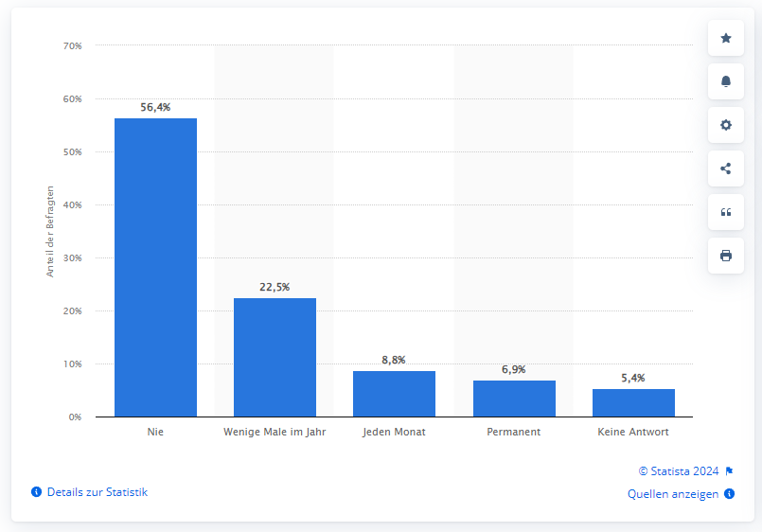Select the Nie bar in the chart
Screen dimensions: 762x532
point(155,267)
